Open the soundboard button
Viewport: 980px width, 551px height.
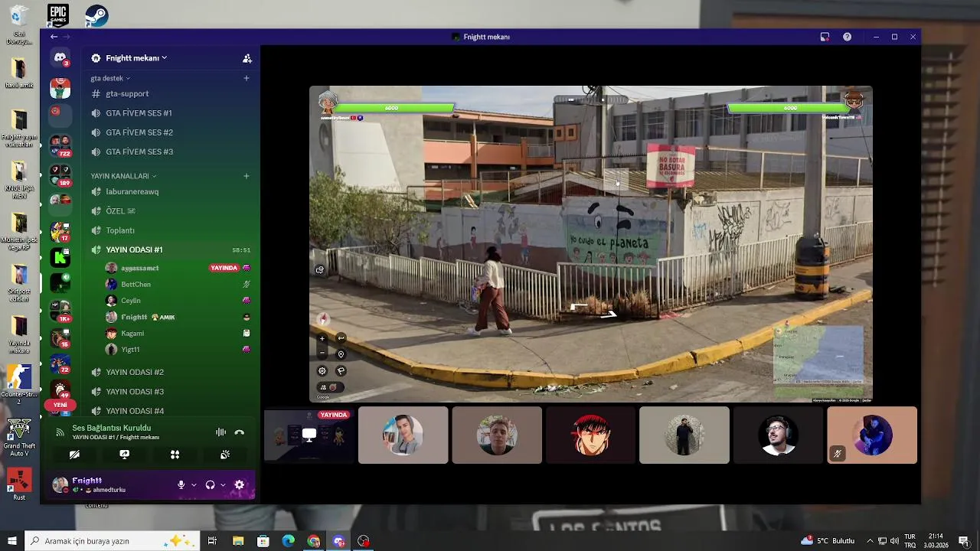225,455
